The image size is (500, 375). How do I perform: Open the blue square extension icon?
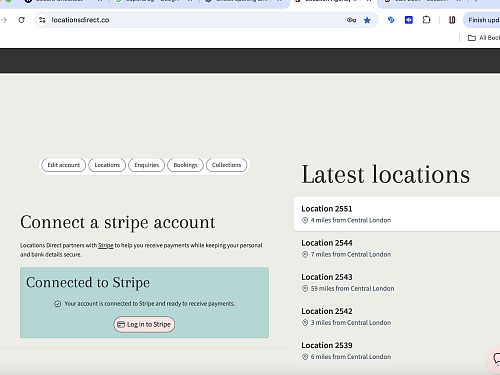[x=409, y=20]
